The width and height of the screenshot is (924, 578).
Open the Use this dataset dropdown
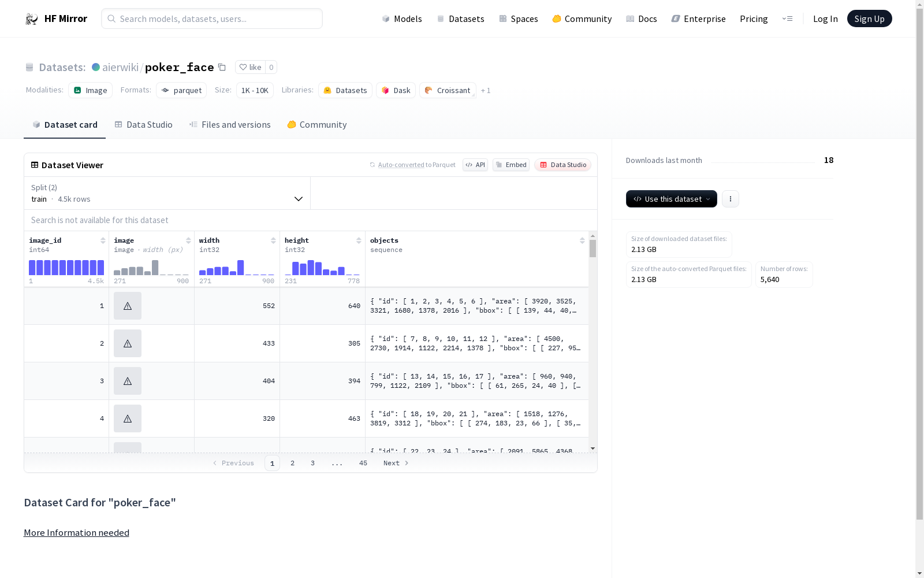pyautogui.click(x=671, y=199)
